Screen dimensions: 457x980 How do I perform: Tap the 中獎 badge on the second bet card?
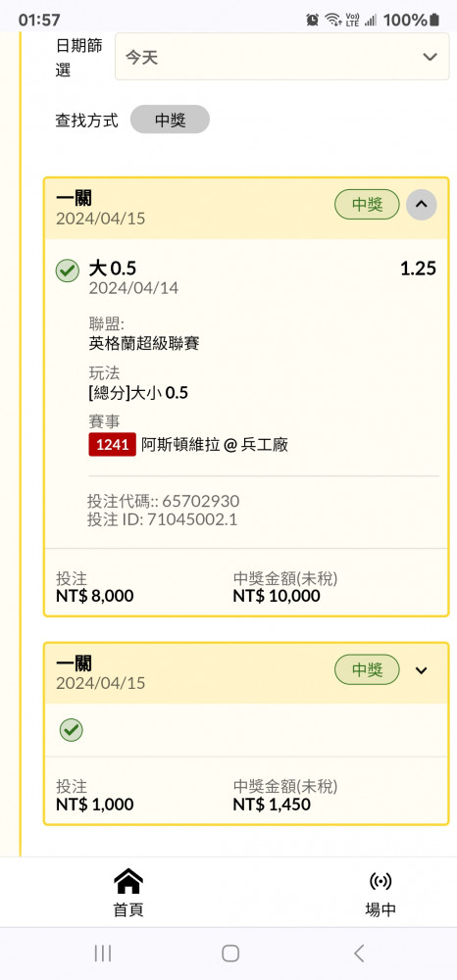(x=367, y=670)
